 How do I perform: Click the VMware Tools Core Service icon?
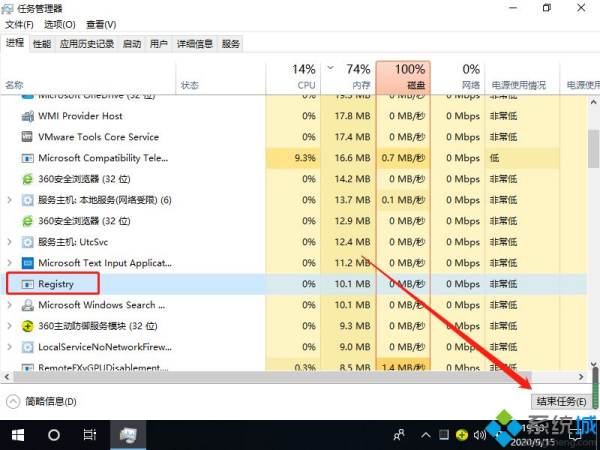pos(28,137)
